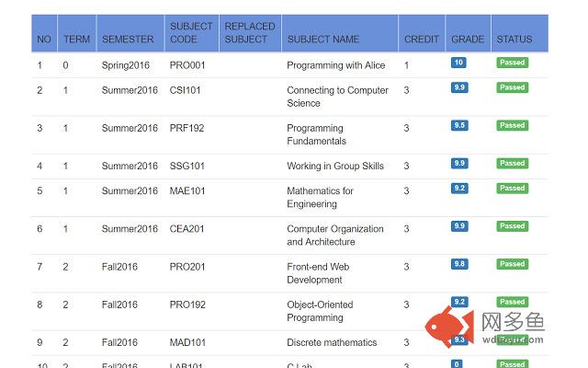Click row number 7 in the NO column
Viewport: 588px width, 368px height.
point(40,267)
